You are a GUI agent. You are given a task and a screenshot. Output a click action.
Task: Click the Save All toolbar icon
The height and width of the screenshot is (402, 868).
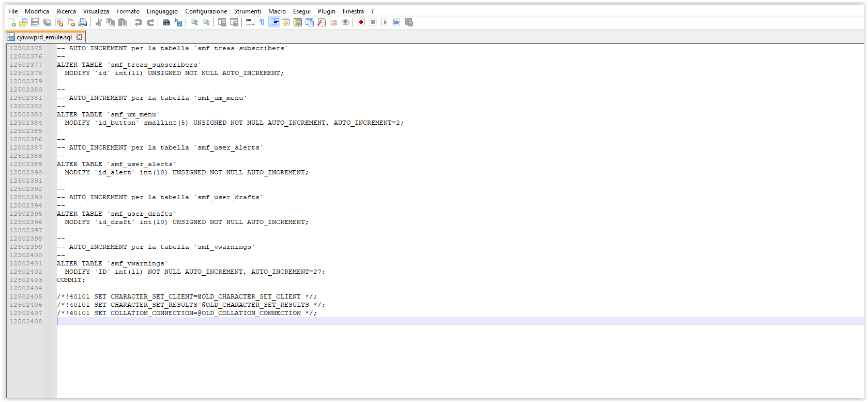pos(47,22)
